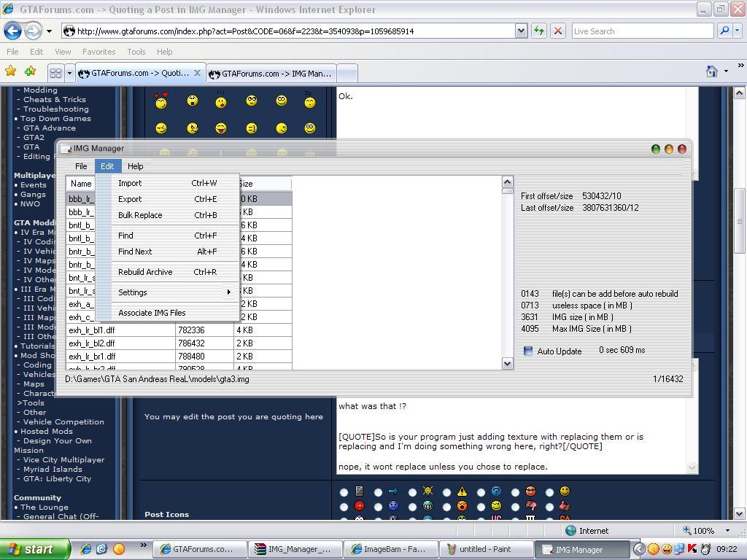This screenshot has height=560, width=747.
Task: Expand hidden system tray icons arrow
Action: pos(639,549)
